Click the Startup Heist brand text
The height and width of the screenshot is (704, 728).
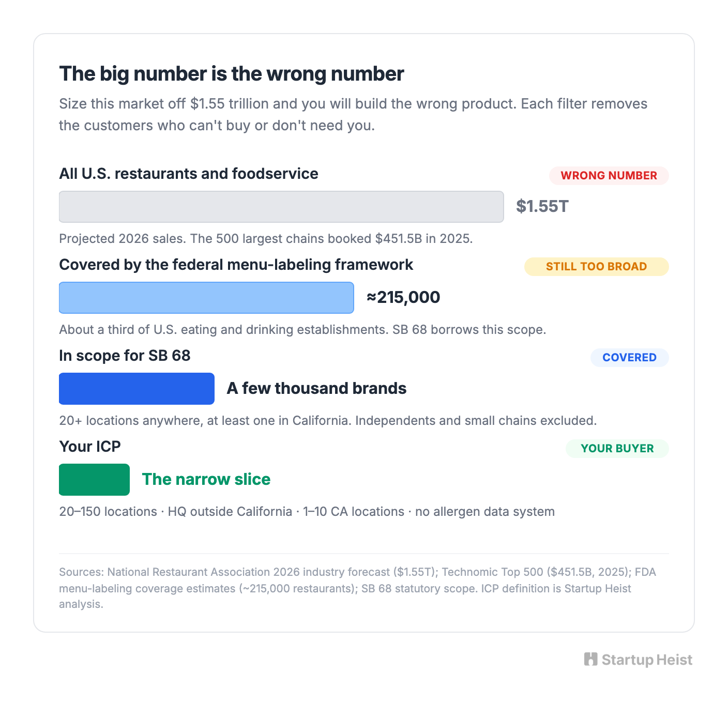647,660
